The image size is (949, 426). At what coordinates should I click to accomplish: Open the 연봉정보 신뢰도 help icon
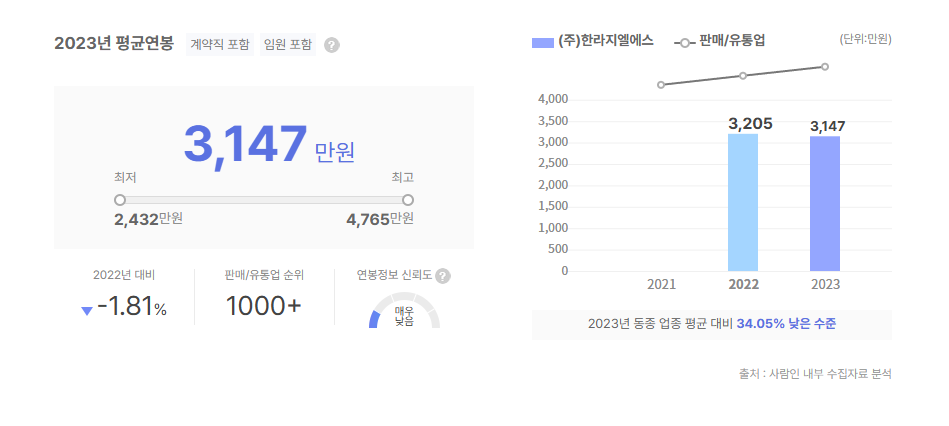pyautogui.click(x=443, y=276)
